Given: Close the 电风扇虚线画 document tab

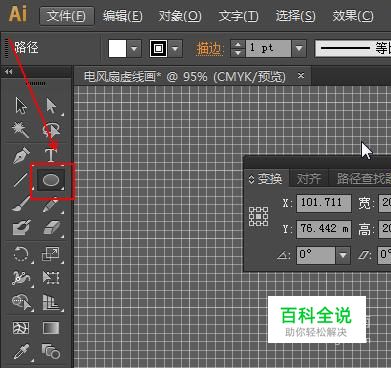Looking at the screenshot, I should pyautogui.click(x=301, y=76).
